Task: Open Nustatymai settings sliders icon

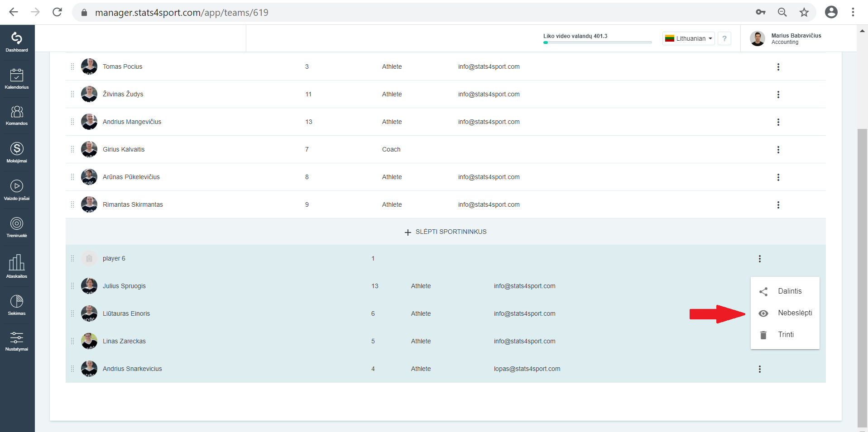Action: point(17,341)
